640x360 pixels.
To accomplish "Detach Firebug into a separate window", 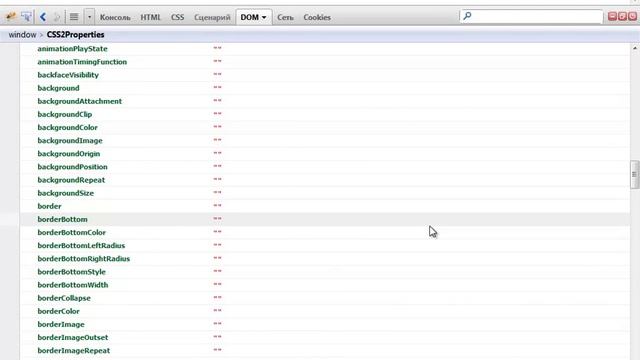I will [622, 16].
